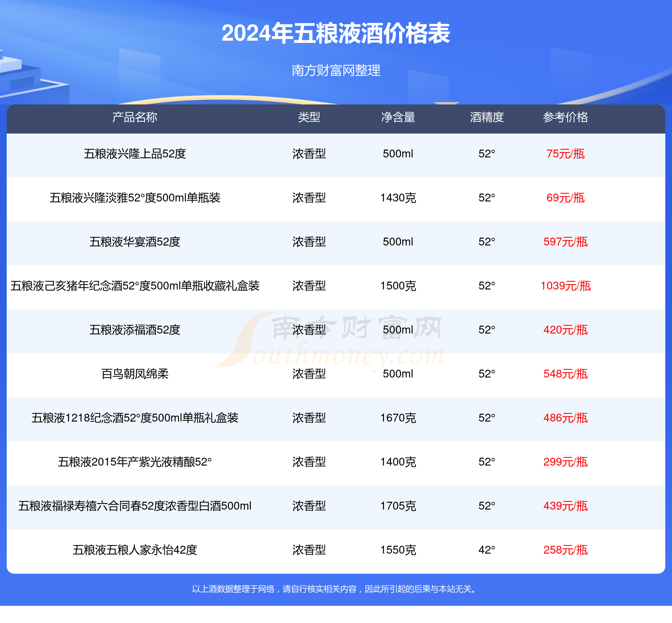Select the 浓香型 cell in the 1500克 row
The image size is (672, 623).
[x=309, y=286]
